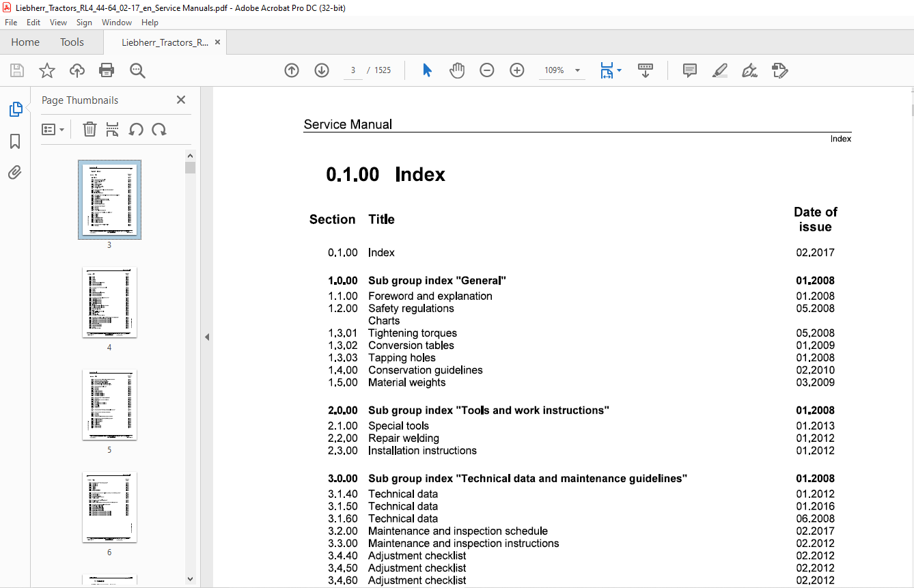This screenshot has width=914, height=588.
Task: Click the print pages scissors icon in thumbnails
Action: point(113,129)
